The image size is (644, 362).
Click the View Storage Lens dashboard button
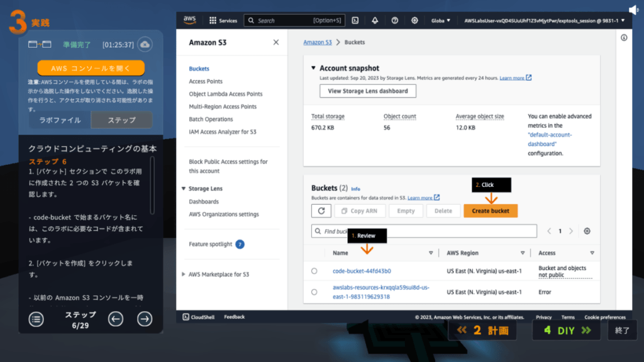(367, 91)
